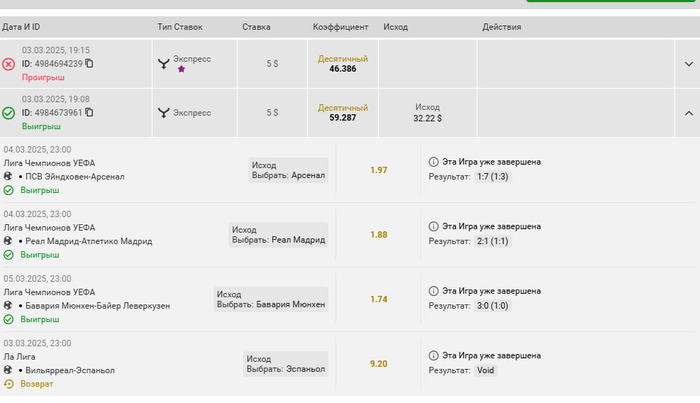Copy bet ID 4984694239

point(90,64)
